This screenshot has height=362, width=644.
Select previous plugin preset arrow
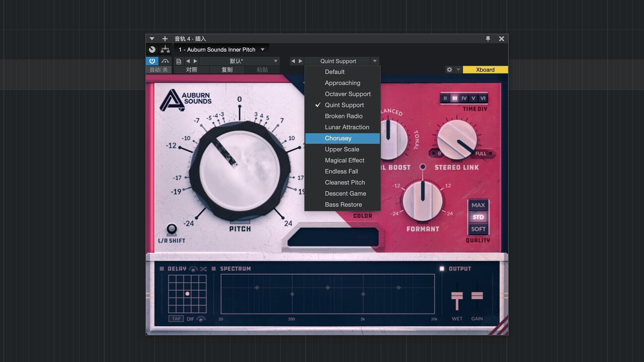293,61
